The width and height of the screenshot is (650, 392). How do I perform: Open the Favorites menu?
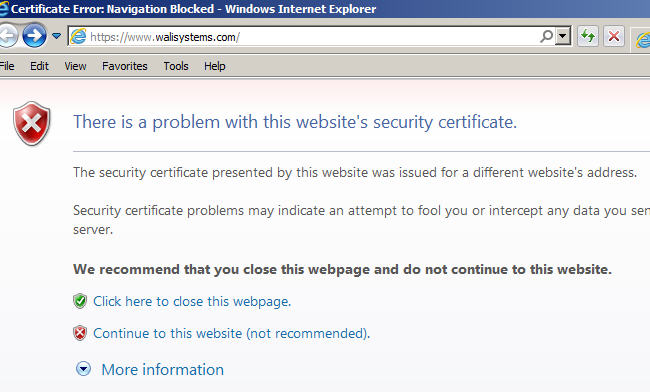[x=124, y=66]
